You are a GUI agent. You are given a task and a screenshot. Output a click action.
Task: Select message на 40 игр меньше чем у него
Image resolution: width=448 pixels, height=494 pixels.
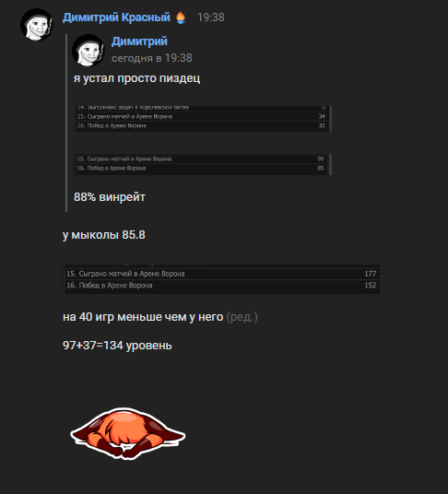click(143, 317)
